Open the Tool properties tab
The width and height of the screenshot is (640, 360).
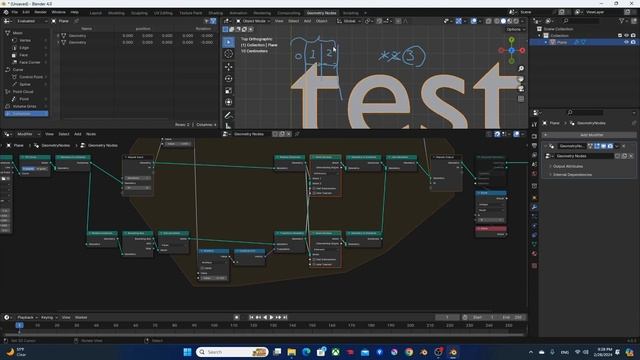534,124
